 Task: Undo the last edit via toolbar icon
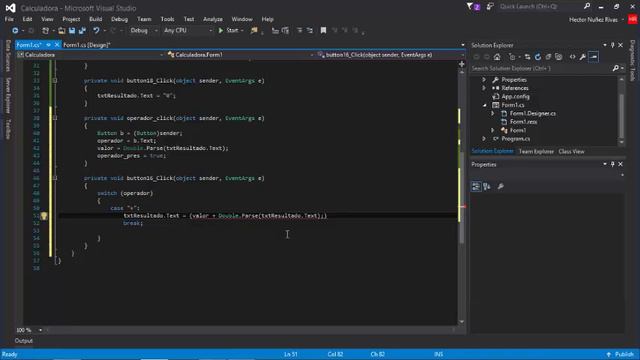[96, 31]
